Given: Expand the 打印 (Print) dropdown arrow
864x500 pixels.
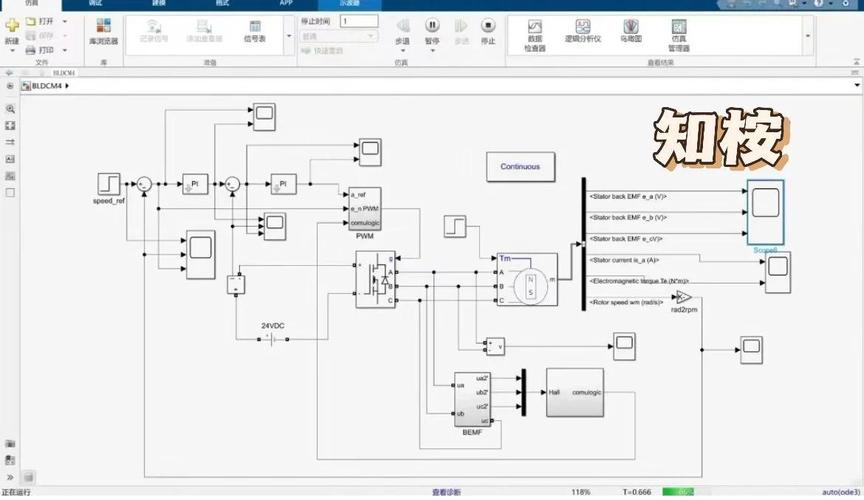Looking at the screenshot, I should [66, 50].
